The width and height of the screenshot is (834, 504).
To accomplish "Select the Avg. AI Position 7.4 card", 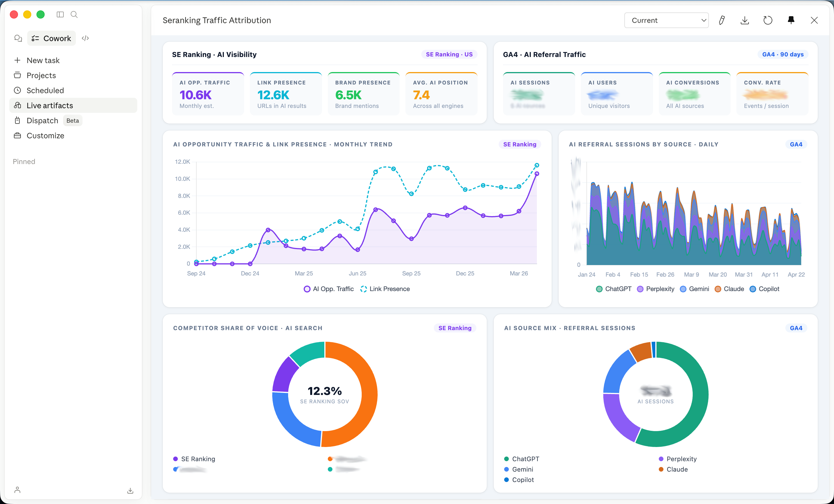I will click(x=442, y=94).
